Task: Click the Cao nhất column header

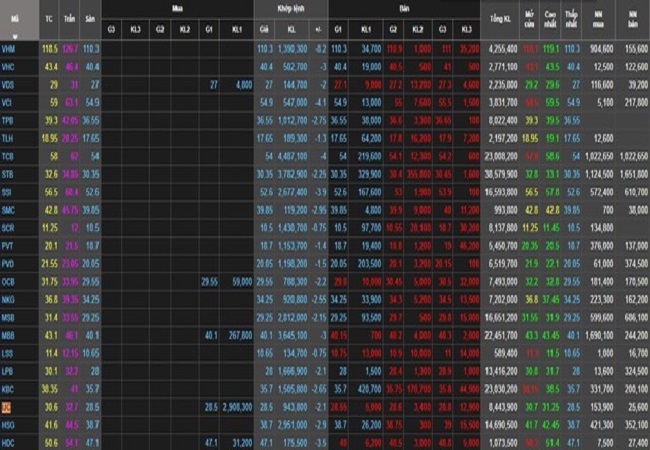Action: click(x=550, y=19)
